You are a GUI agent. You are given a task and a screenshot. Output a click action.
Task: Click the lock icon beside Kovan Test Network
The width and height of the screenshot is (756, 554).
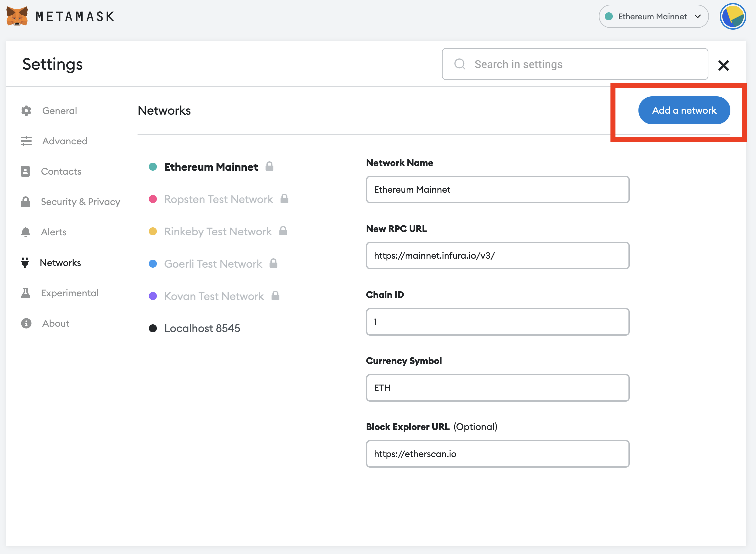tap(275, 295)
